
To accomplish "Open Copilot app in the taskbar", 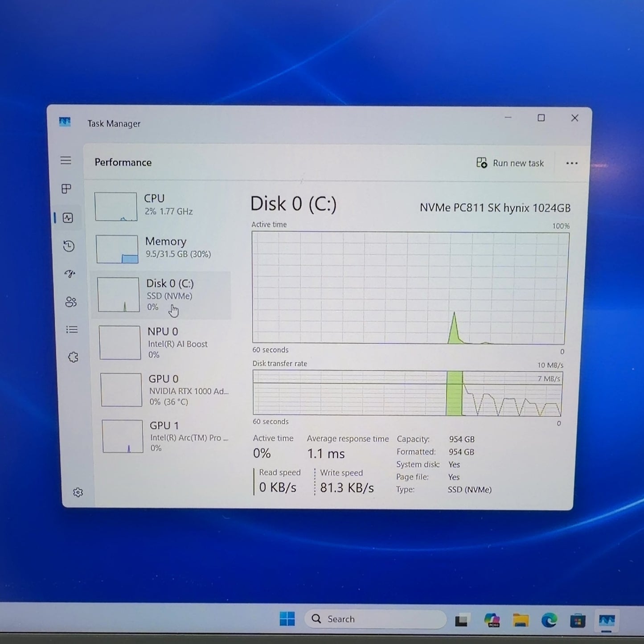I will [492, 620].
